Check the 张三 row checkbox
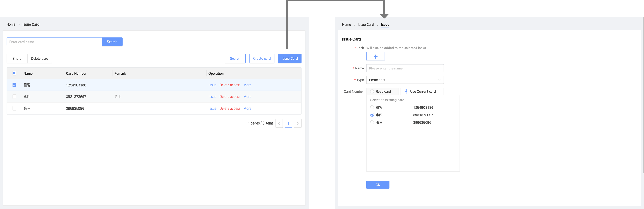 pyautogui.click(x=14, y=108)
